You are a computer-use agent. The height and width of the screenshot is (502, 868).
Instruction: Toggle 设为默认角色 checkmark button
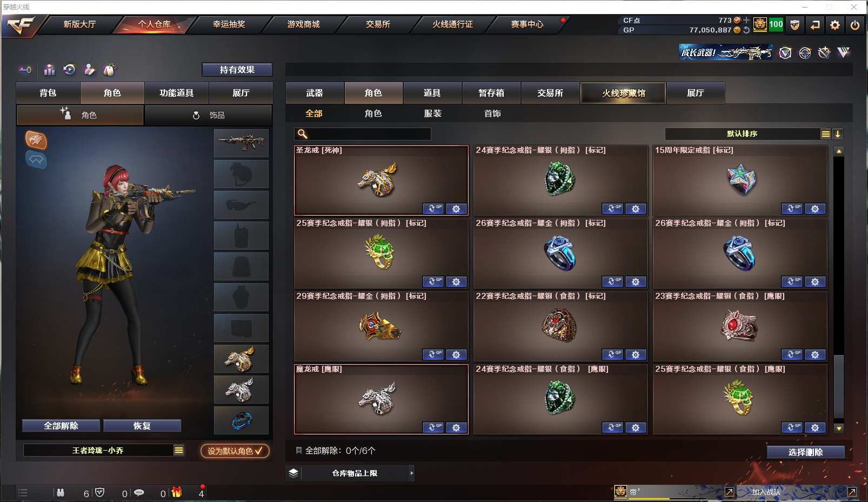coord(235,451)
